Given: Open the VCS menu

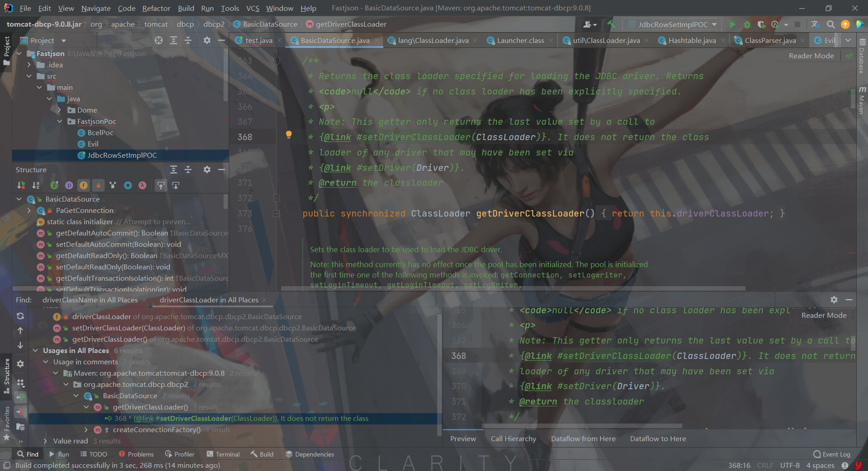Looking at the screenshot, I should pos(253,8).
